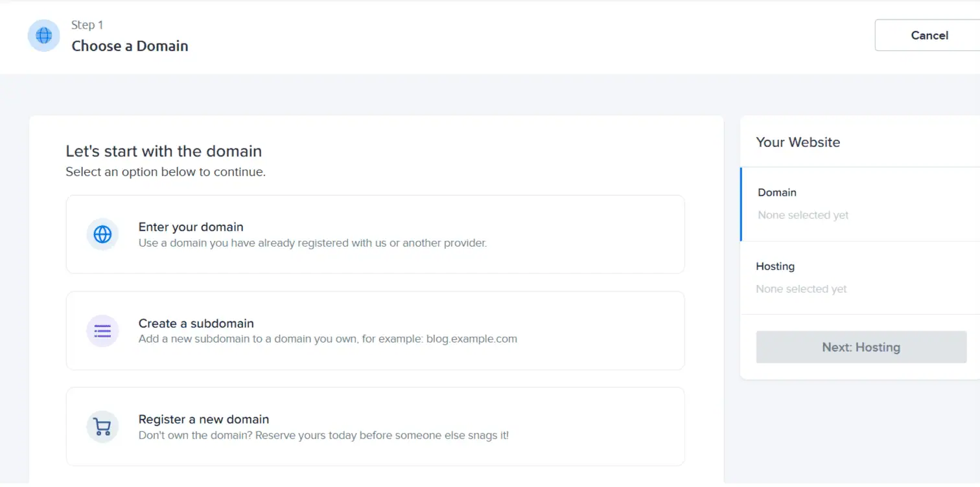Click the Reserve yours today description text
980x487 pixels.
(x=324, y=435)
